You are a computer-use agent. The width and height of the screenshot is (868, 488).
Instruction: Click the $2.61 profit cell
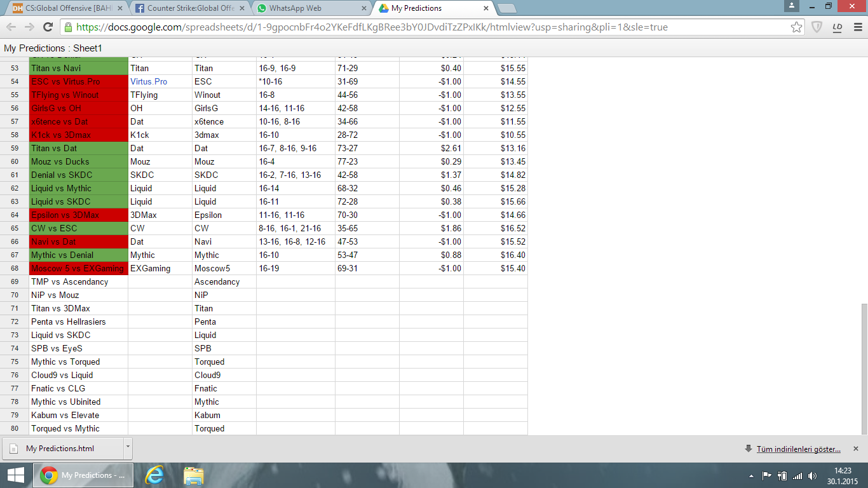(x=431, y=148)
